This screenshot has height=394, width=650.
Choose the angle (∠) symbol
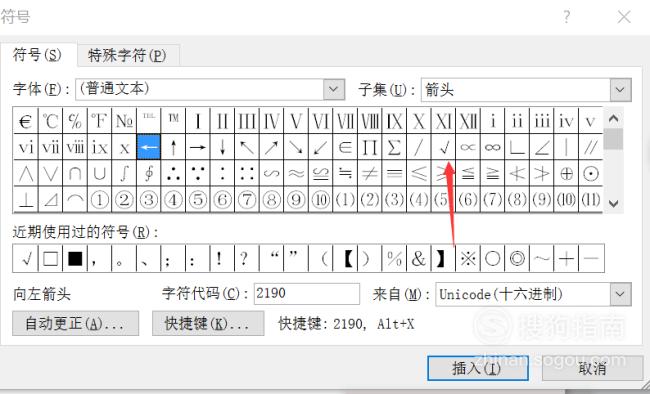pos(541,147)
